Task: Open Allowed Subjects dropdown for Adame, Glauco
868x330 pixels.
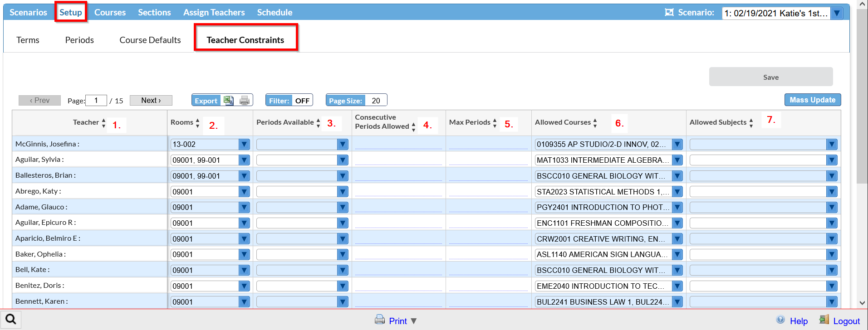Action: click(832, 207)
